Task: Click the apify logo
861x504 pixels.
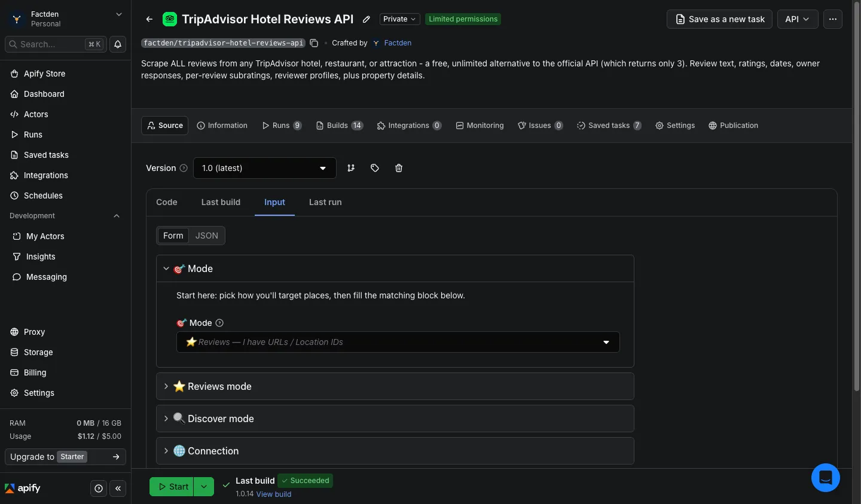Action: tap(23, 488)
